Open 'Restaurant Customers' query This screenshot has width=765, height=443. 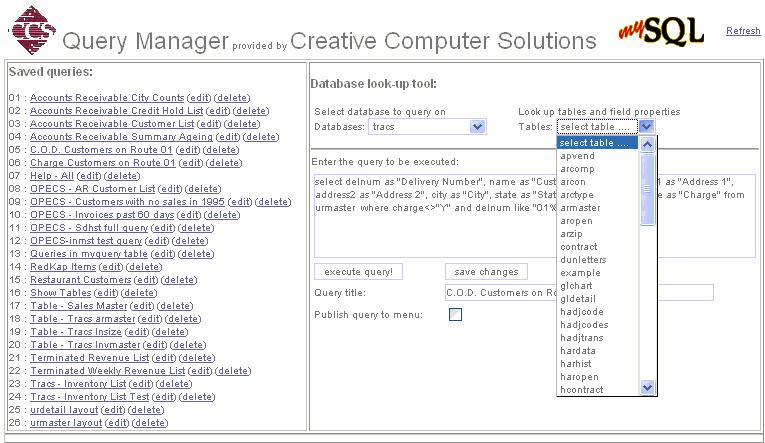pyautogui.click(x=81, y=280)
